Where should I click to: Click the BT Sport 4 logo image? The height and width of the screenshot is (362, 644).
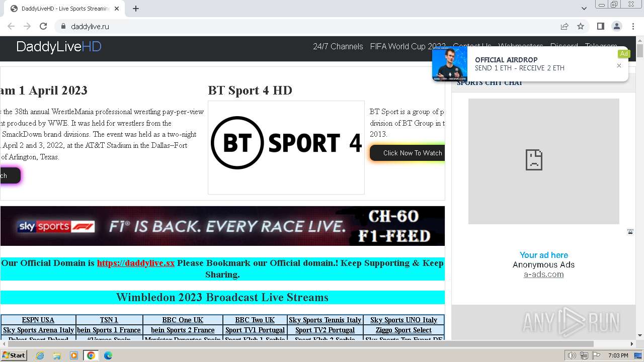286,147
